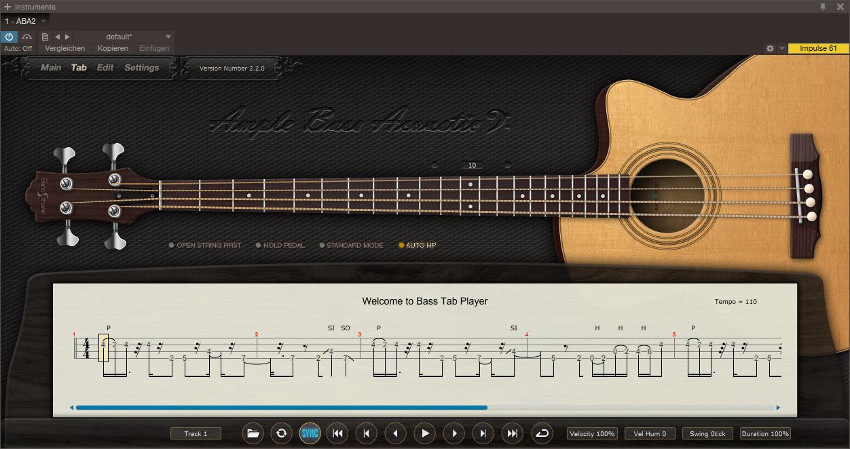Click the bar 3 marker in the tab
The height and width of the screenshot is (449, 850).
click(359, 335)
